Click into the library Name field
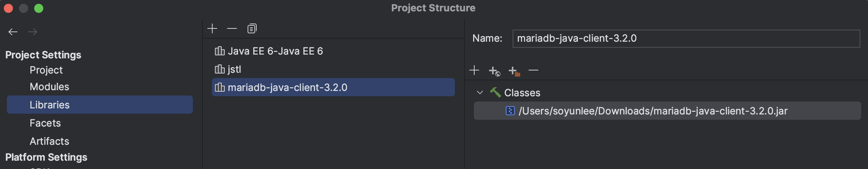868x169 pixels. point(686,39)
